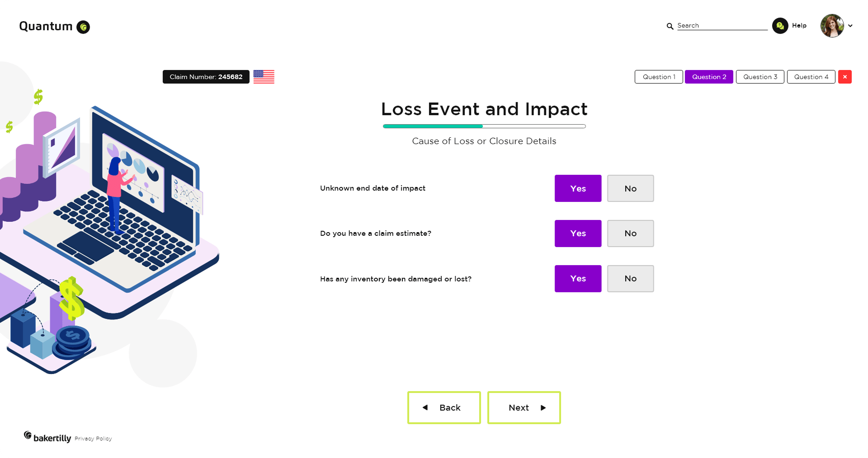The height and width of the screenshot is (458, 868).
Task: Click the Claim Number 245682 badge
Action: click(206, 77)
